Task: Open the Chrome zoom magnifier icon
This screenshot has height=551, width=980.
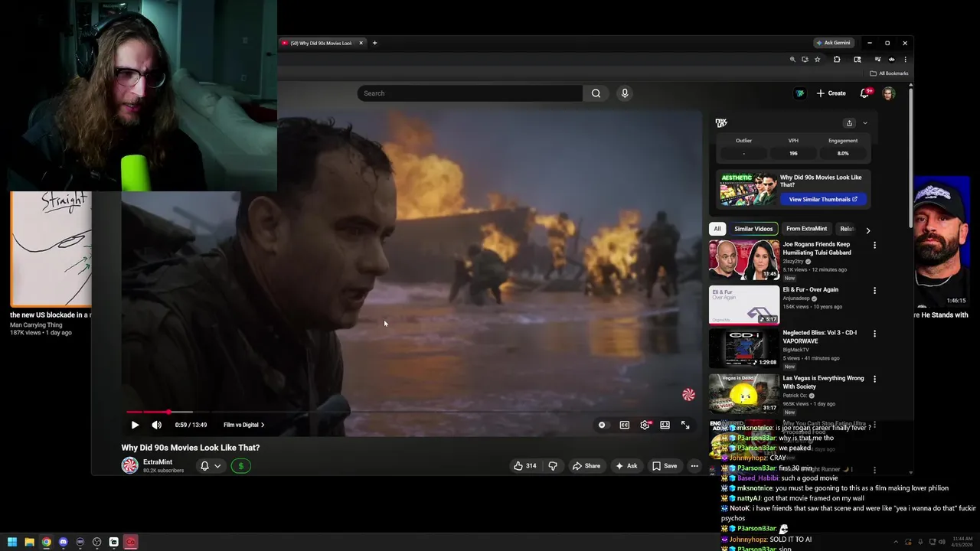Action: click(792, 59)
